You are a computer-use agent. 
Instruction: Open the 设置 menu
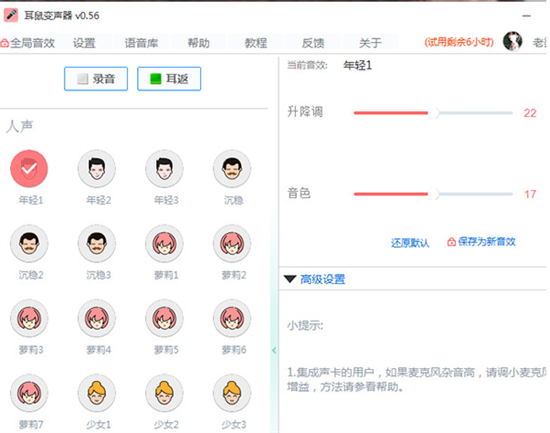(x=84, y=43)
